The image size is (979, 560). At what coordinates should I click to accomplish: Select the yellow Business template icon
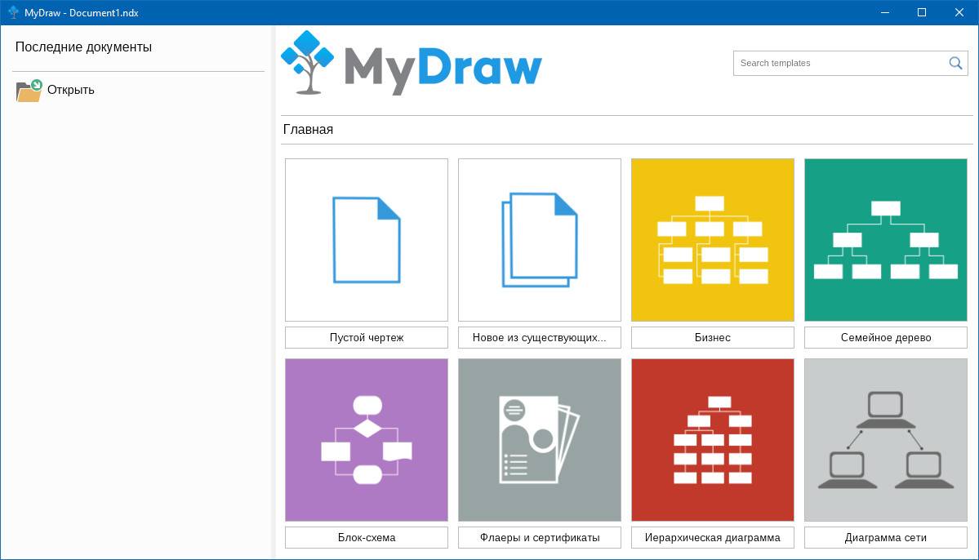[x=713, y=240]
